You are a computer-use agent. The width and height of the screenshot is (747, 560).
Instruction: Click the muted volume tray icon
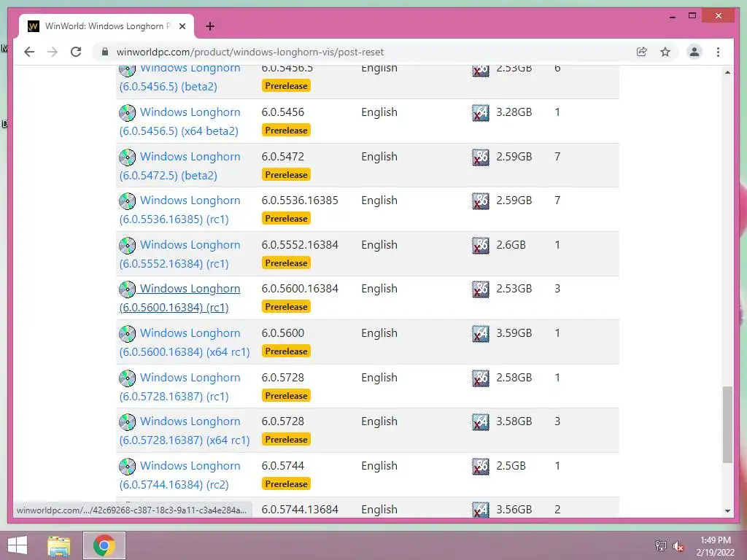point(678,545)
